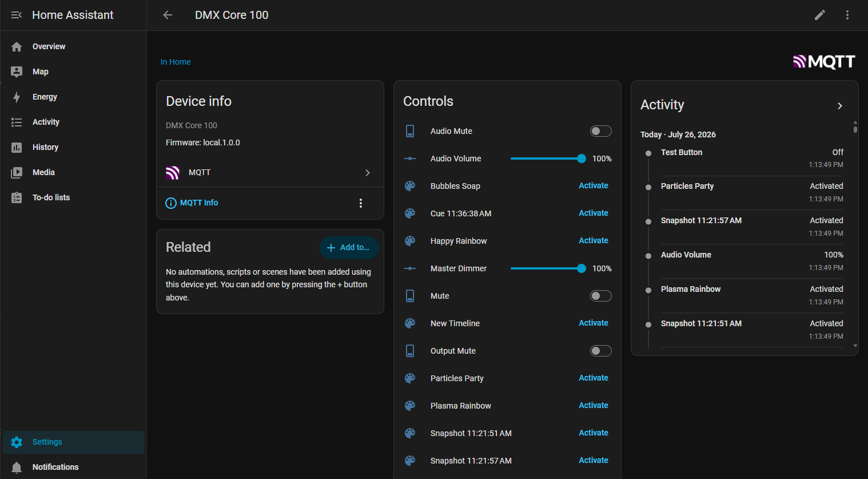Click the Audio Mute device icon
Viewport: 868px width, 479px height.
click(x=410, y=131)
